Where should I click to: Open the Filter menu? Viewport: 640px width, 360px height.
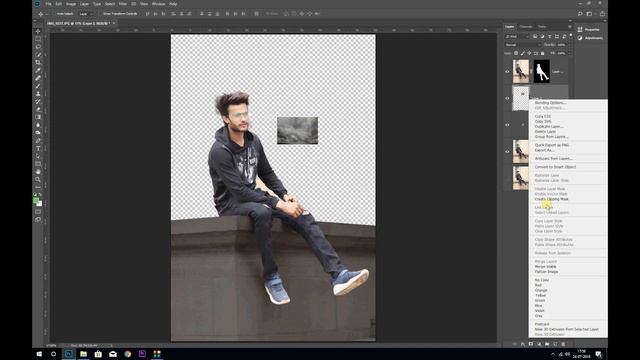pyautogui.click(x=122, y=4)
